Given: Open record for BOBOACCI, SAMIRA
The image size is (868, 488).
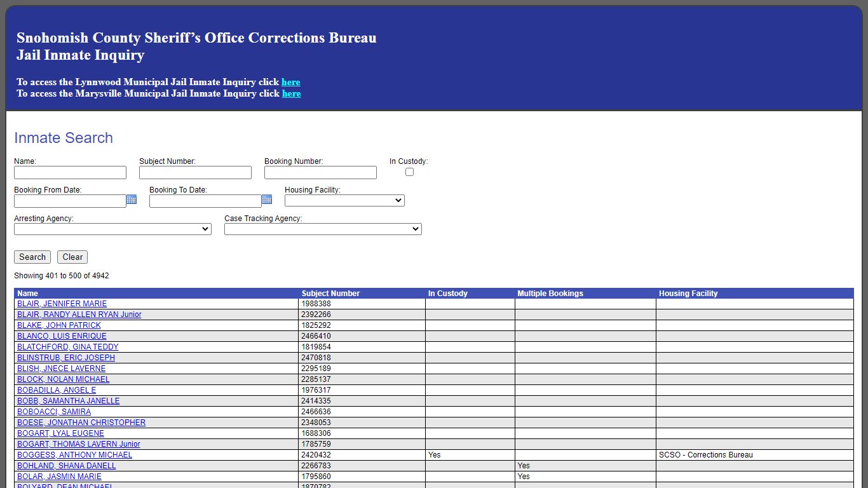Looking at the screenshot, I should tap(54, 412).
